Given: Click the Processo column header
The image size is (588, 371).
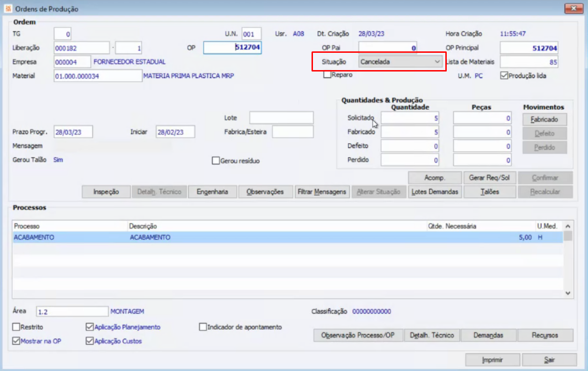Looking at the screenshot, I should tap(70, 226).
